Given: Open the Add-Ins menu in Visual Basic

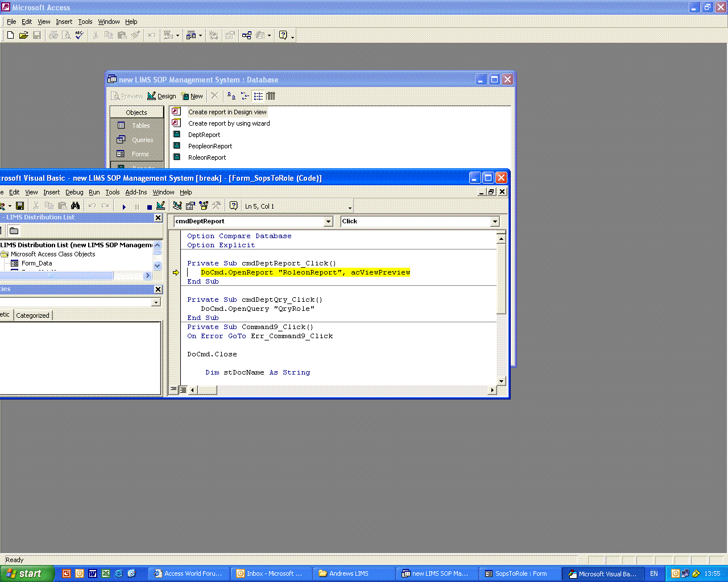Looking at the screenshot, I should click(x=136, y=192).
